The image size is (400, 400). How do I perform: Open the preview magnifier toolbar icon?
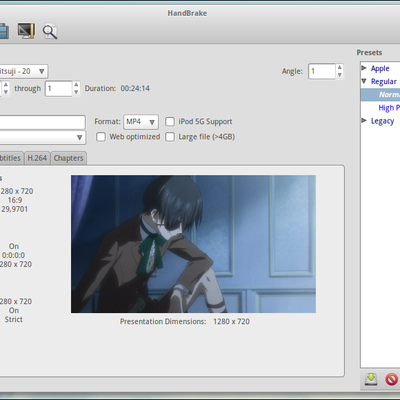pyautogui.click(x=50, y=32)
